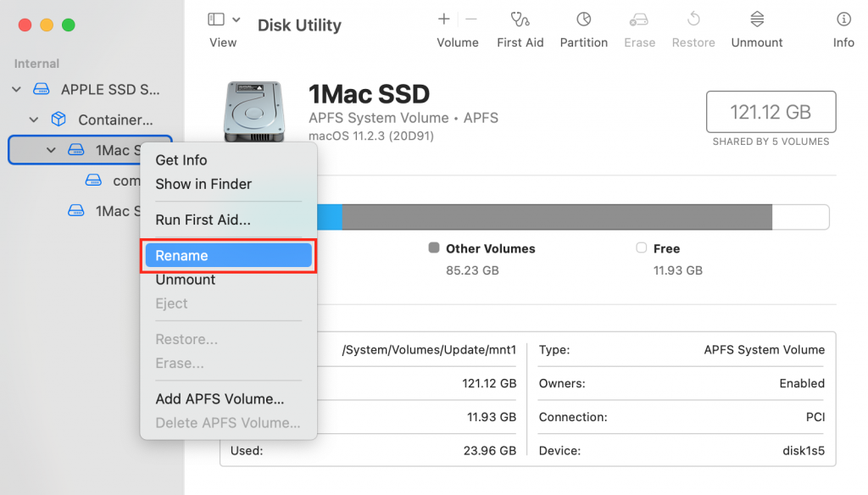Run First Aid stethoscope icon
The image size is (868, 495).
pos(520,19)
